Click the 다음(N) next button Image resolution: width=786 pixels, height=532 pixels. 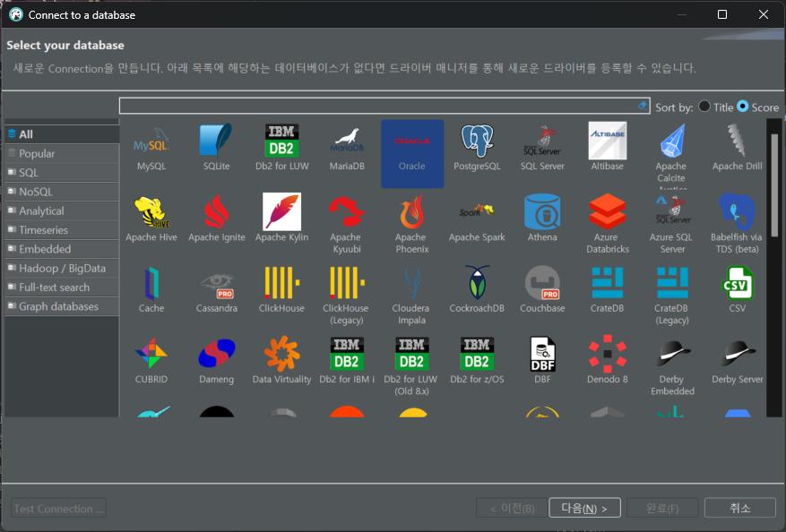point(584,508)
